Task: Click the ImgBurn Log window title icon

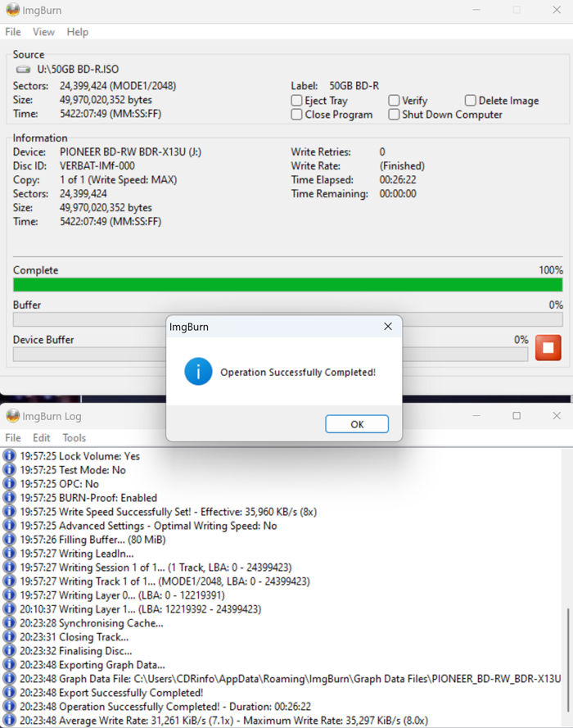Action: 12,416
